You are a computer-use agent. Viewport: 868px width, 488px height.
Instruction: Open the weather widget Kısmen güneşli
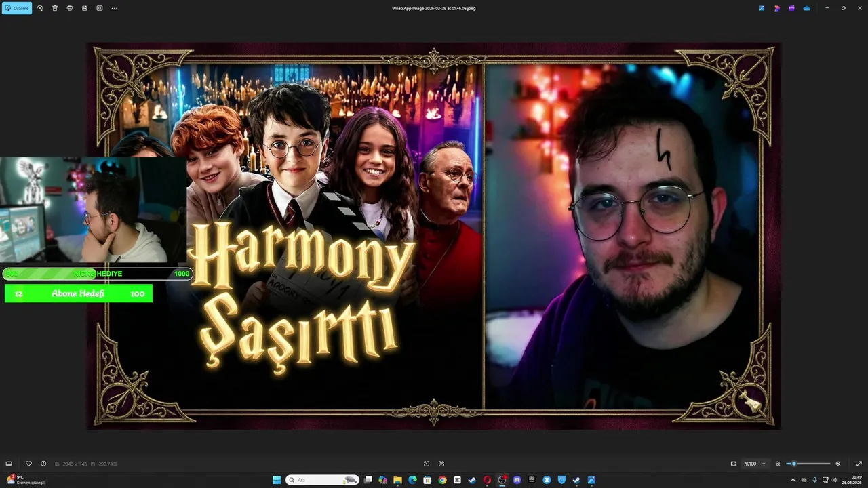[x=25, y=480]
